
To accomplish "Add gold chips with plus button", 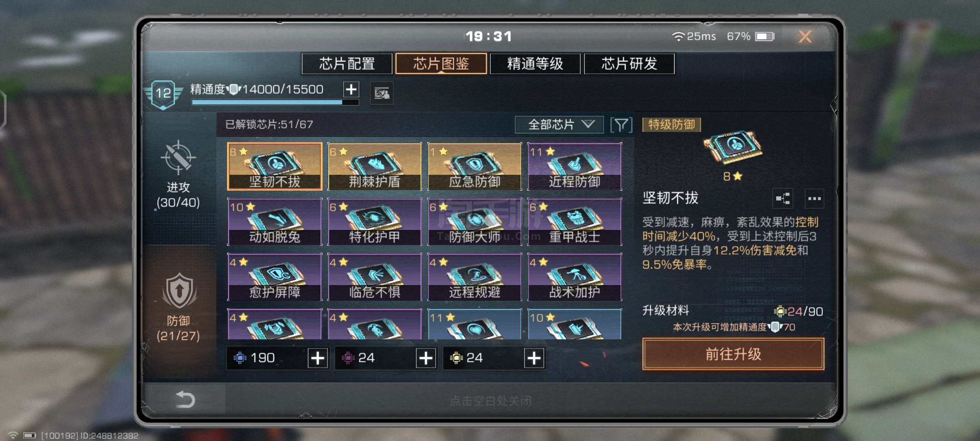I will pos(534,358).
